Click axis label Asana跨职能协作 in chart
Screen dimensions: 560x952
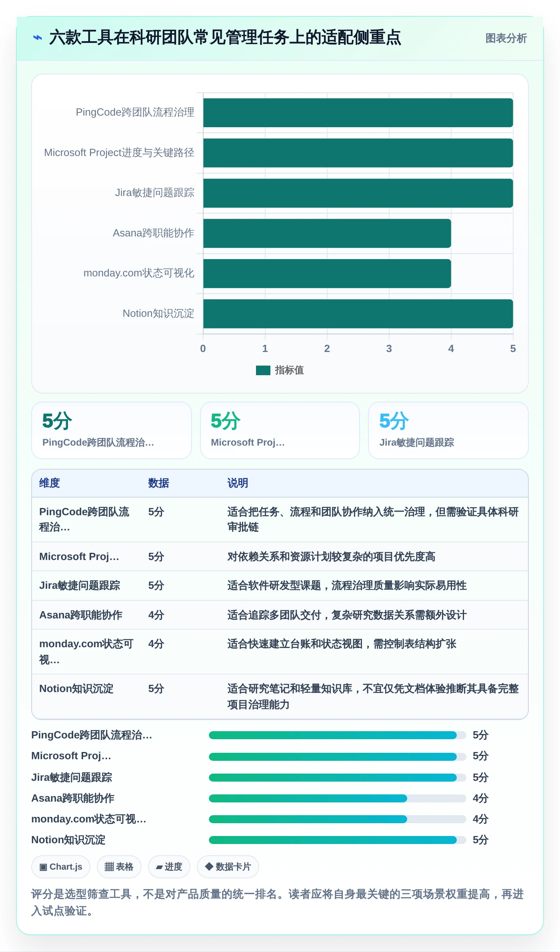[x=154, y=233]
